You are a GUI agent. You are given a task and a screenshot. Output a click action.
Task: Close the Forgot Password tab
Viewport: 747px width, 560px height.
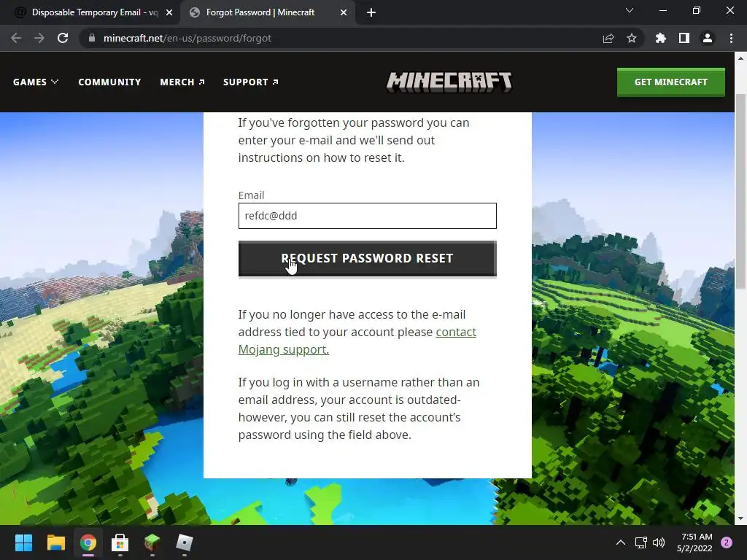(344, 13)
